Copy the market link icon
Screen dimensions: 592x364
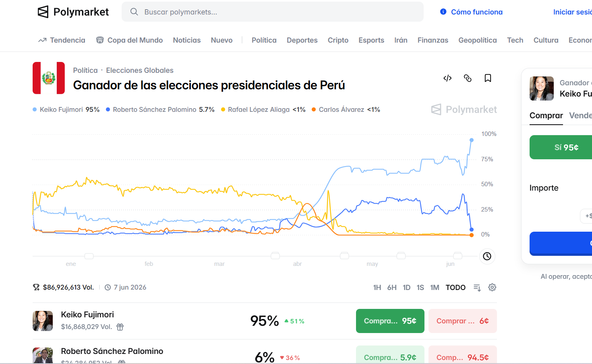point(468,78)
